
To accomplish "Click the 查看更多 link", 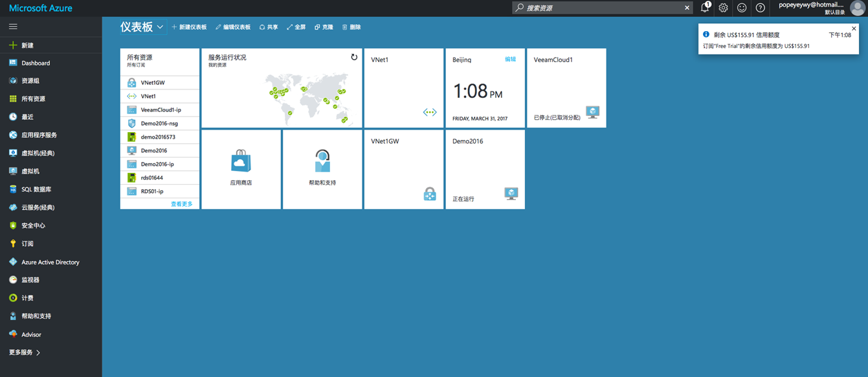I will (182, 203).
